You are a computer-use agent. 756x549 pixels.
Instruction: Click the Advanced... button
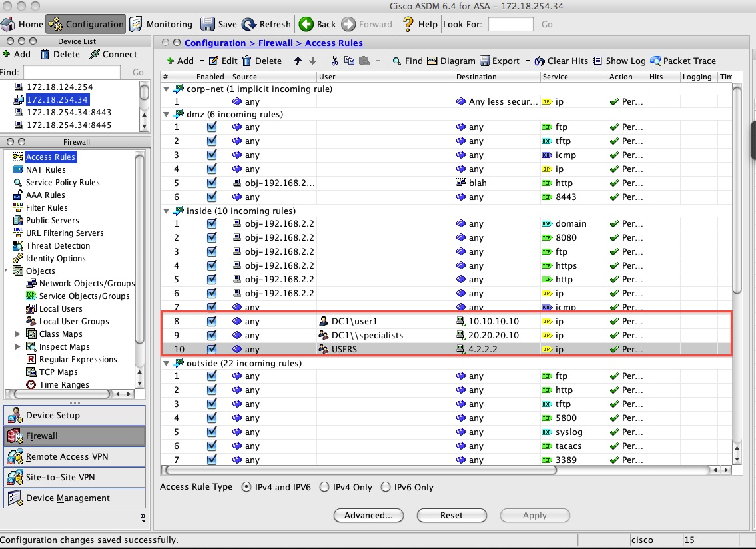(368, 515)
